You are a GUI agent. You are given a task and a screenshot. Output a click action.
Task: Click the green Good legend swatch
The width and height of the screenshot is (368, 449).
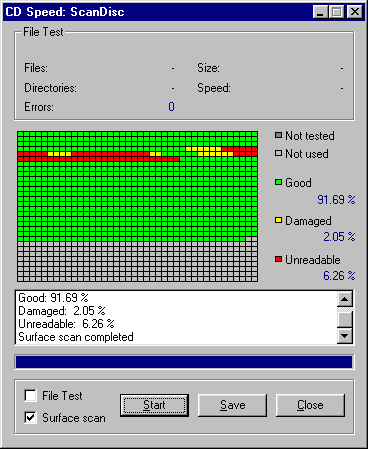[278, 182]
